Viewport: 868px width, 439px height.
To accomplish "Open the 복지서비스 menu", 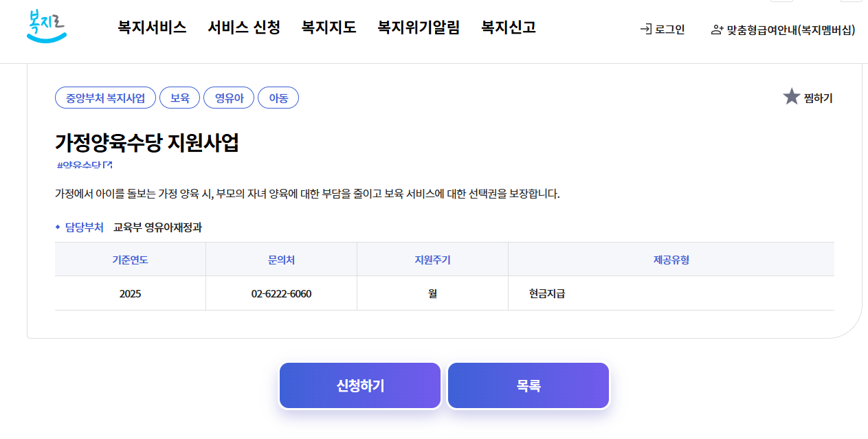I will pos(153,27).
